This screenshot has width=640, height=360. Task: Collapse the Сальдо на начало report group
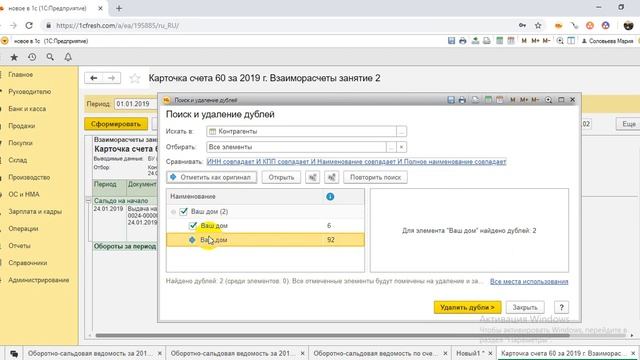click(88, 200)
